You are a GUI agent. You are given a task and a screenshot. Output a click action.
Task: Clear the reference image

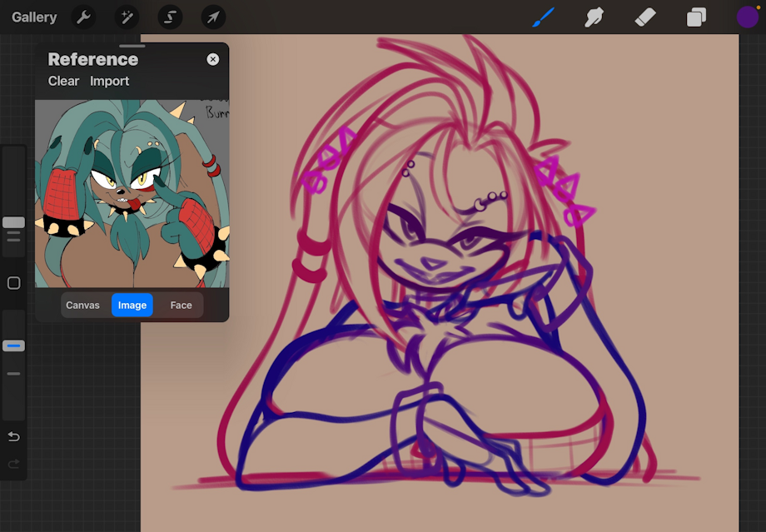(63, 81)
